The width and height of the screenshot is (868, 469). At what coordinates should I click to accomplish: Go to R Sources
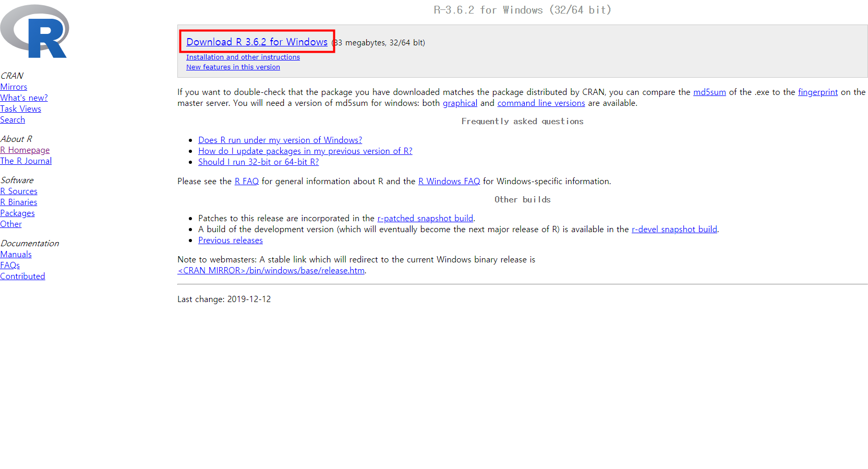19,191
